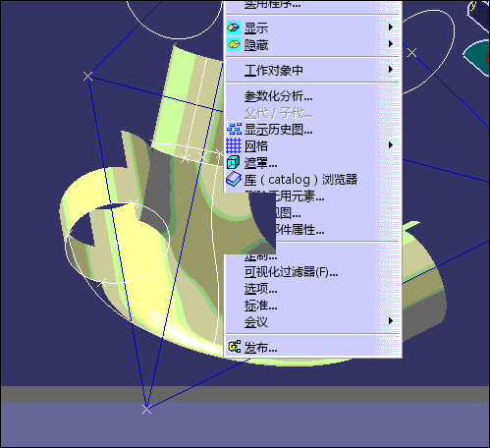The image size is (490, 448).
Task: Click the 发布 publish icon
Action: click(x=234, y=347)
